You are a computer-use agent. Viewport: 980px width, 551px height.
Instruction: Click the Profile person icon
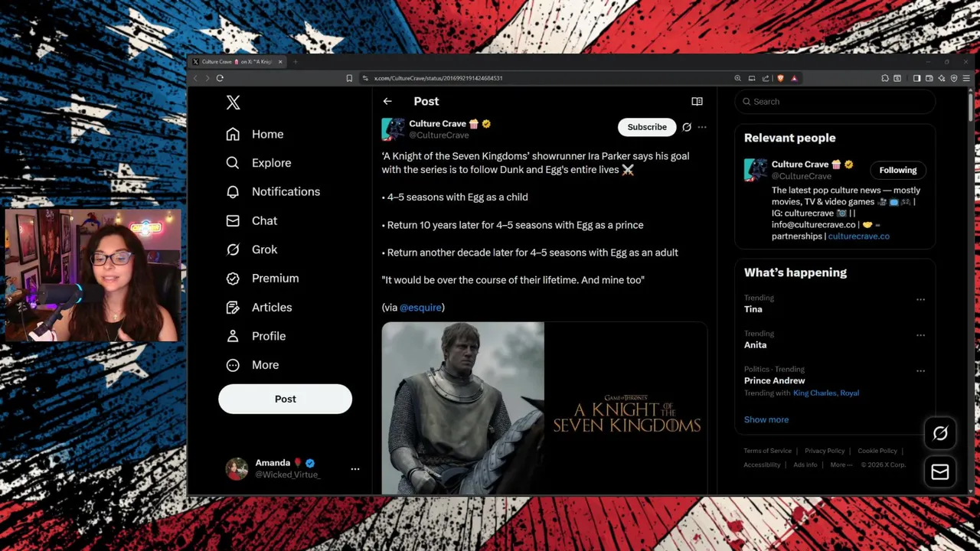233,336
